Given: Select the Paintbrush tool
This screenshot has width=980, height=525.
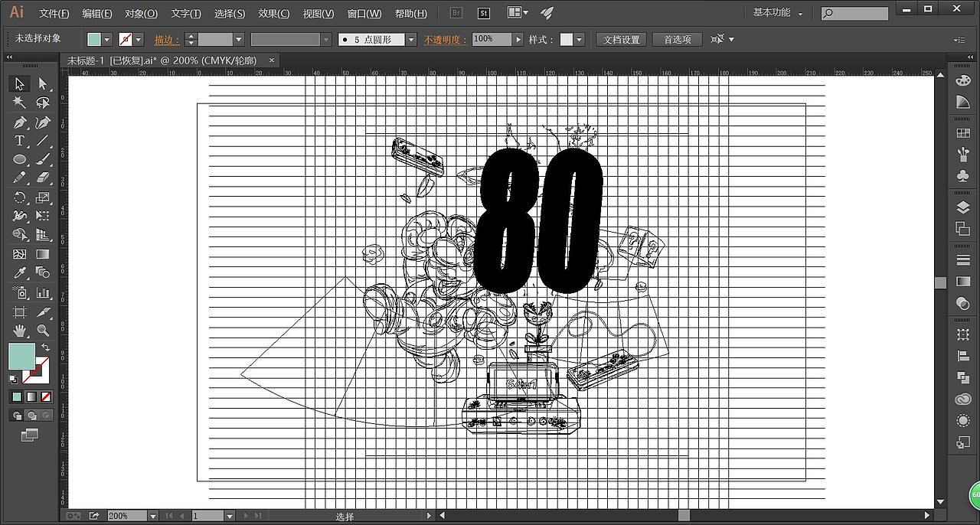Looking at the screenshot, I should pos(43,159).
